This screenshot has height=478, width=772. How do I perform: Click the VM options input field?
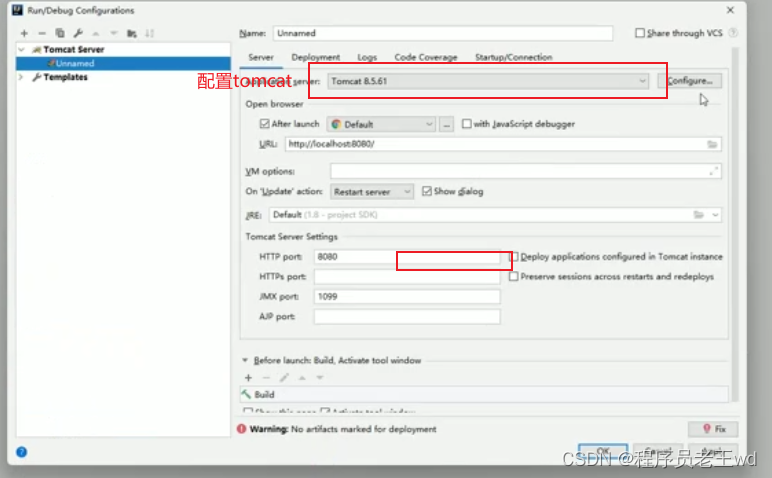(526, 171)
